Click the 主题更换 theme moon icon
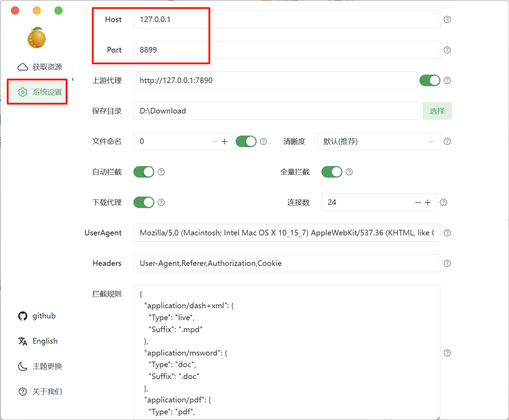This screenshot has height=420, width=509. coord(23,366)
